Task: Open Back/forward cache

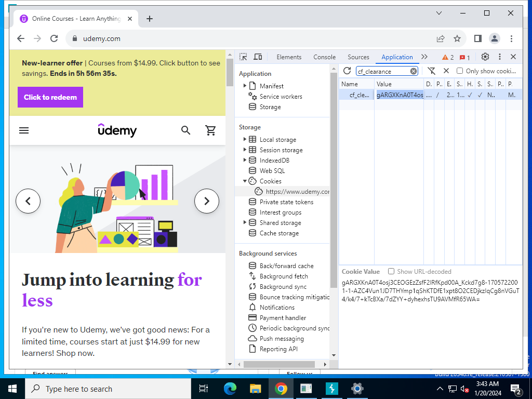Action: (x=286, y=265)
